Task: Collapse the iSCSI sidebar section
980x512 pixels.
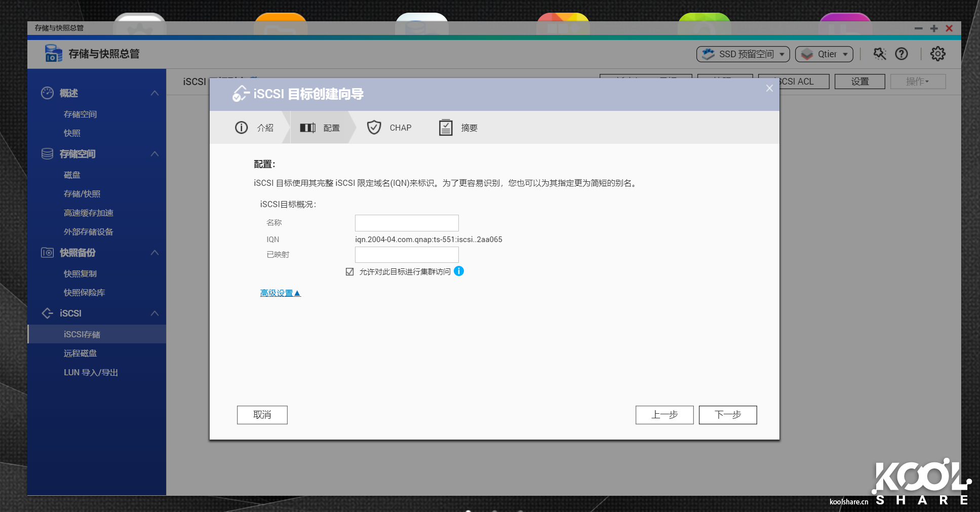Action: pos(155,313)
